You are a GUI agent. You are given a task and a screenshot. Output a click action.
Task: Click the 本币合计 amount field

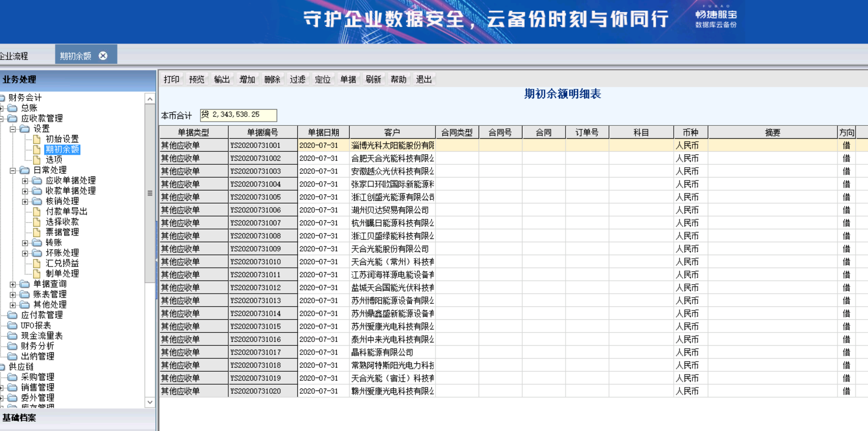239,115
